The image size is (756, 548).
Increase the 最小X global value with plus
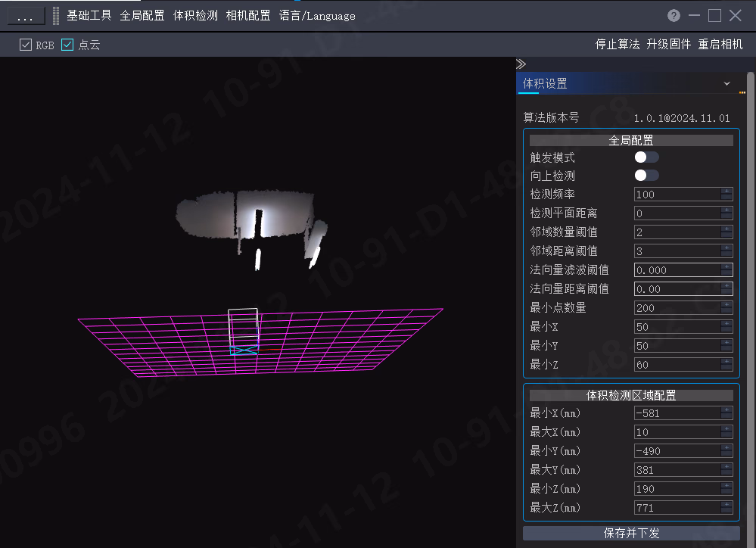pyautogui.click(x=726, y=323)
